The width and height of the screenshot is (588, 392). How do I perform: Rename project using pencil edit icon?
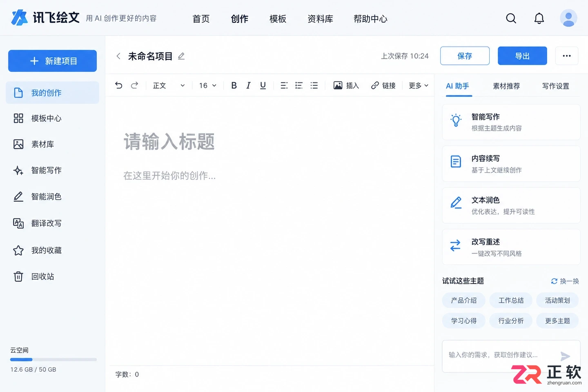tap(181, 56)
